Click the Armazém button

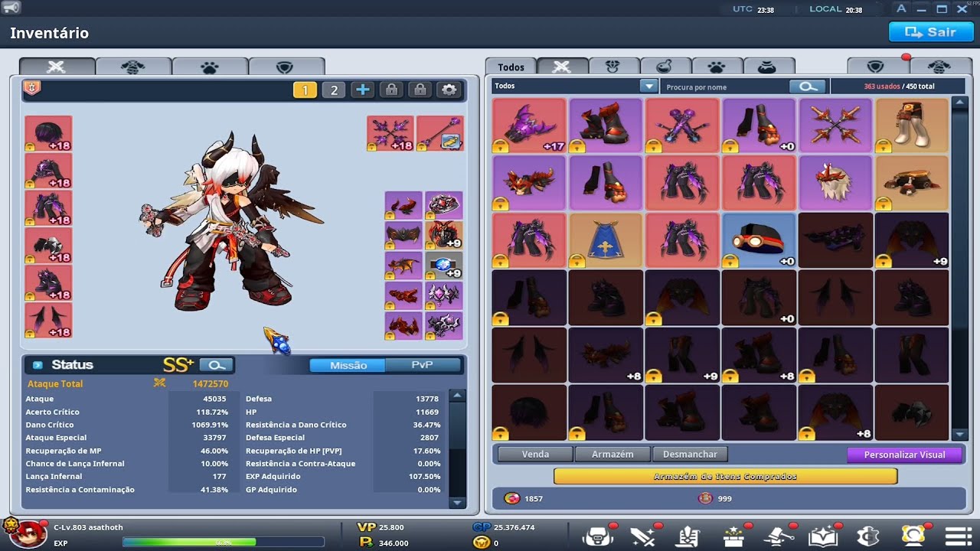612,455
